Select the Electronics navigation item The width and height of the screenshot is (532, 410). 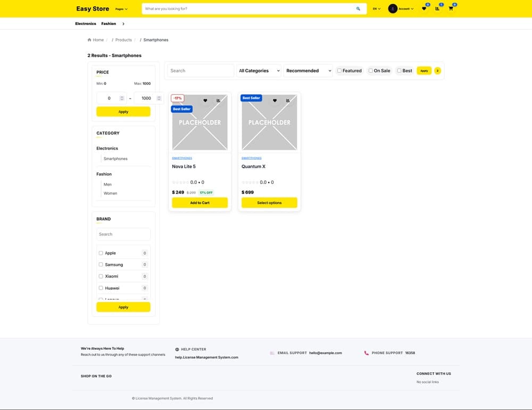[x=86, y=24]
